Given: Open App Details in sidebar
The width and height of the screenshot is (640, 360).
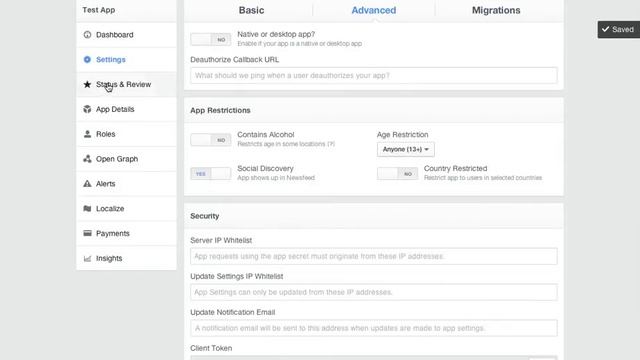Looking at the screenshot, I should (x=127, y=109).
